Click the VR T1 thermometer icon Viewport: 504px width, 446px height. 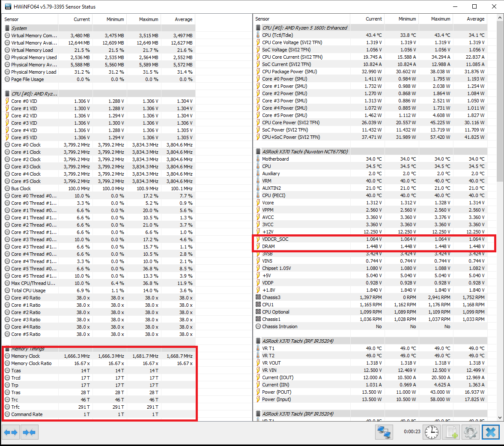tap(258, 348)
